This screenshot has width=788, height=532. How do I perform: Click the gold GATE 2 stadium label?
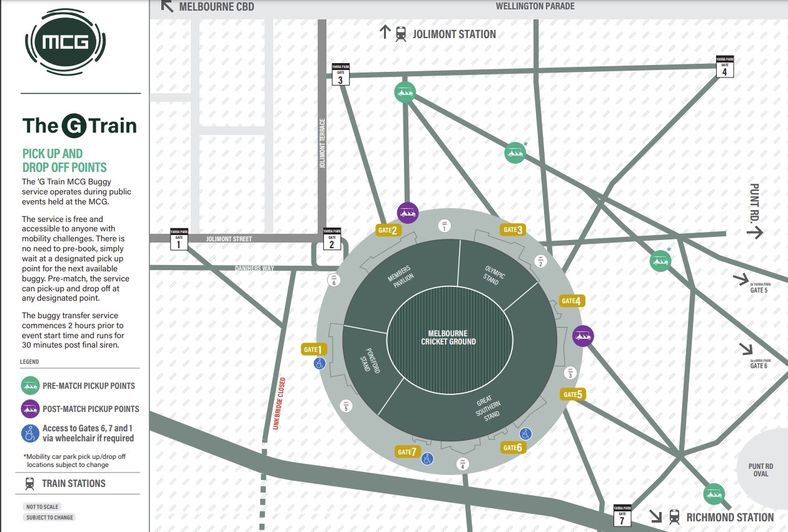tap(388, 230)
